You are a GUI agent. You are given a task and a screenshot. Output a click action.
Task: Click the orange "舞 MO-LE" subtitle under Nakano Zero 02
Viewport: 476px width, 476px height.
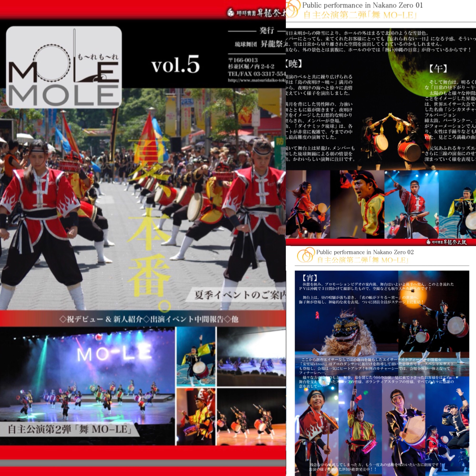pyautogui.click(x=362, y=260)
